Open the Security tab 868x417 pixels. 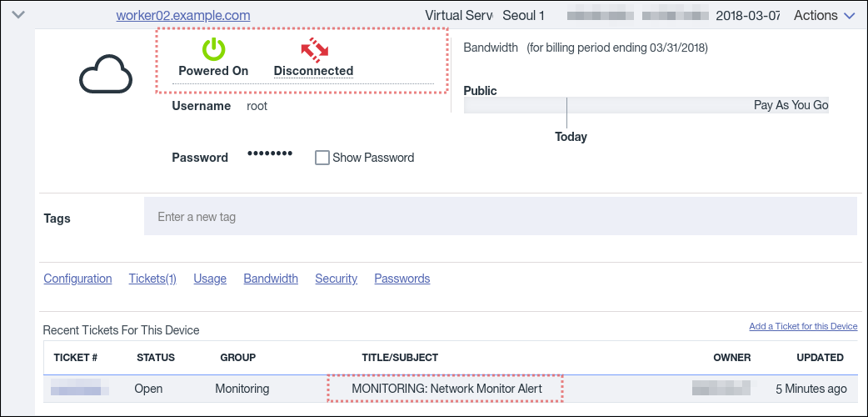click(336, 279)
